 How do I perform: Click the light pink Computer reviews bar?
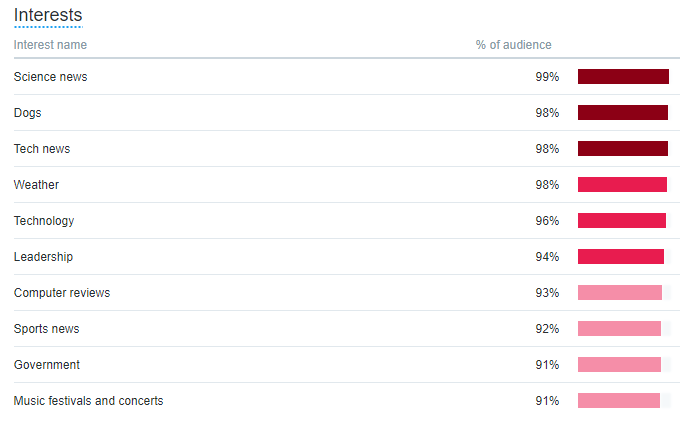620,293
